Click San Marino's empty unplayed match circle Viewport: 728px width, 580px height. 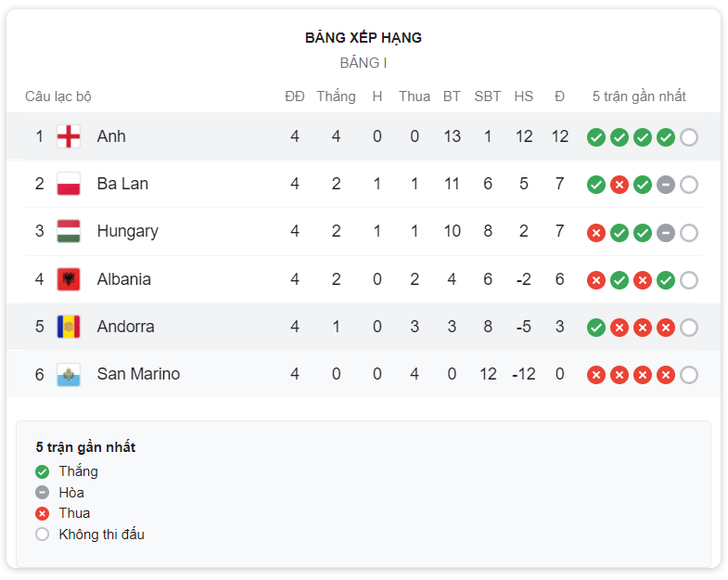[x=689, y=375]
